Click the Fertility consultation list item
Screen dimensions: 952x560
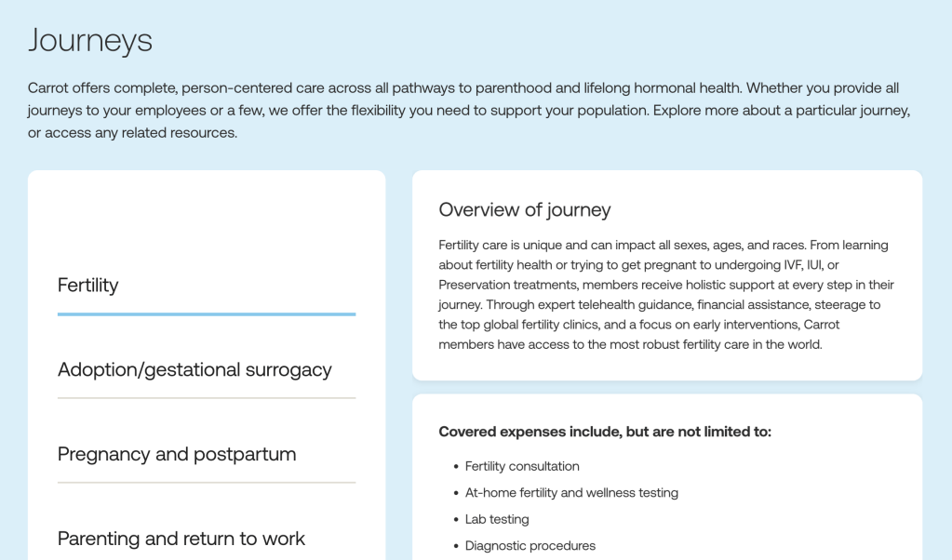[x=522, y=466]
